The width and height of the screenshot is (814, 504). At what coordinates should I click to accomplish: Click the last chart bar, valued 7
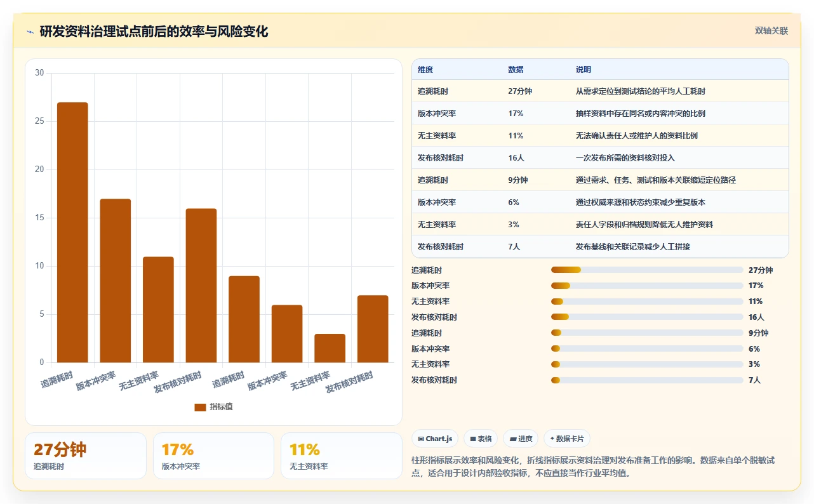pyautogui.click(x=373, y=329)
